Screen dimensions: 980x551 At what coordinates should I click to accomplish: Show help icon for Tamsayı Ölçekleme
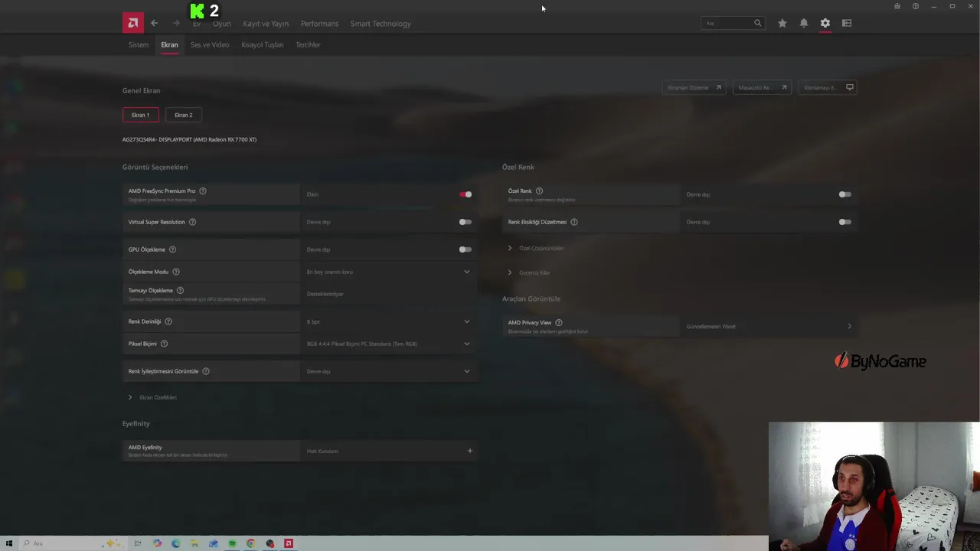(180, 290)
